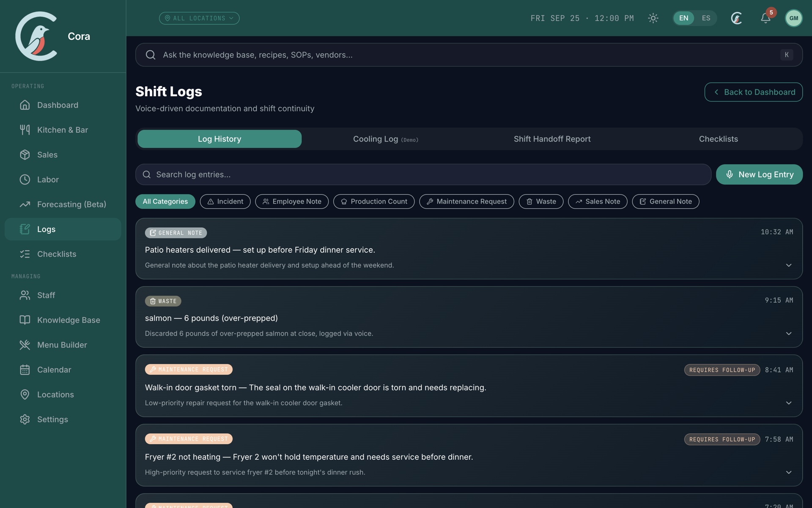Select EN language option
The width and height of the screenshot is (812, 508).
tap(683, 18)
